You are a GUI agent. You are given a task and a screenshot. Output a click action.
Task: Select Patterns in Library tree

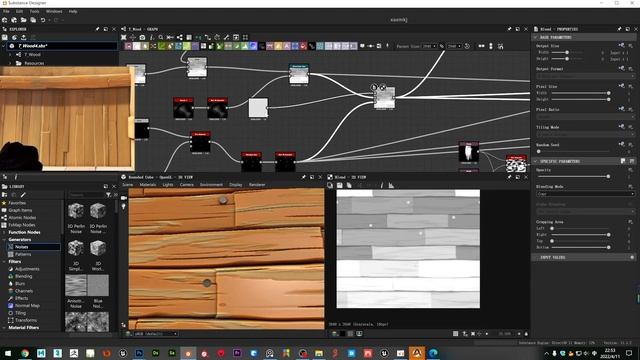(23, 254)
